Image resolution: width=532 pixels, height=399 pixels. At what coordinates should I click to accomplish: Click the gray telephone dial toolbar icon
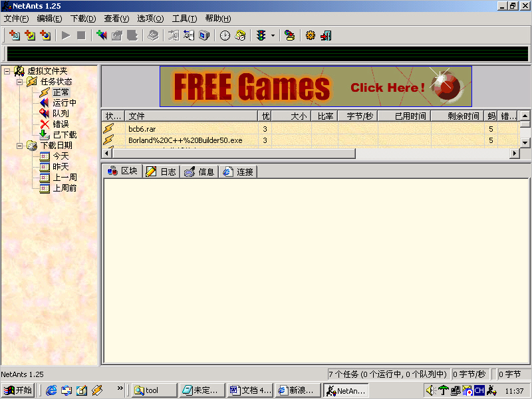153,35
